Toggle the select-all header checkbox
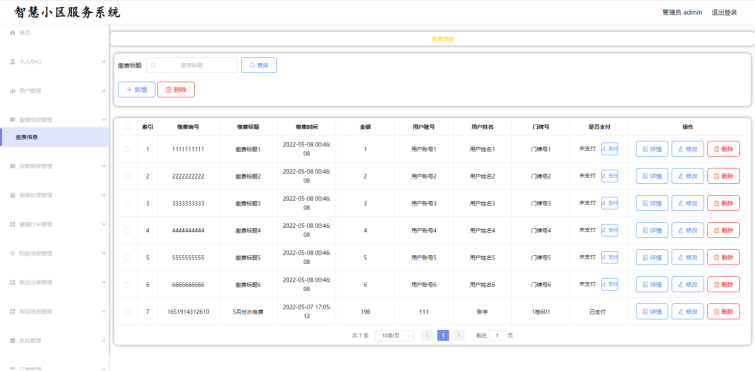Viewport: 755px width, 371px height. 128,127
